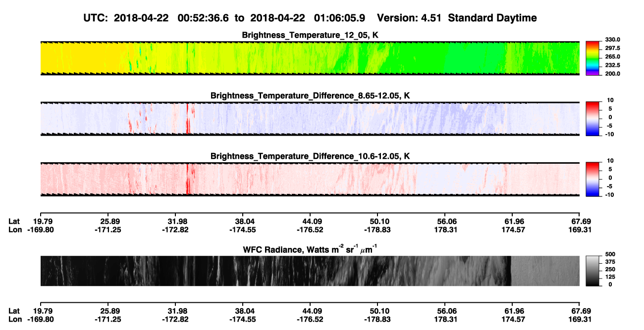Image resolution: width=644 pixels, height=330 pixels.
Task: Click the 297.5 colorbar label
Action: 613,48
